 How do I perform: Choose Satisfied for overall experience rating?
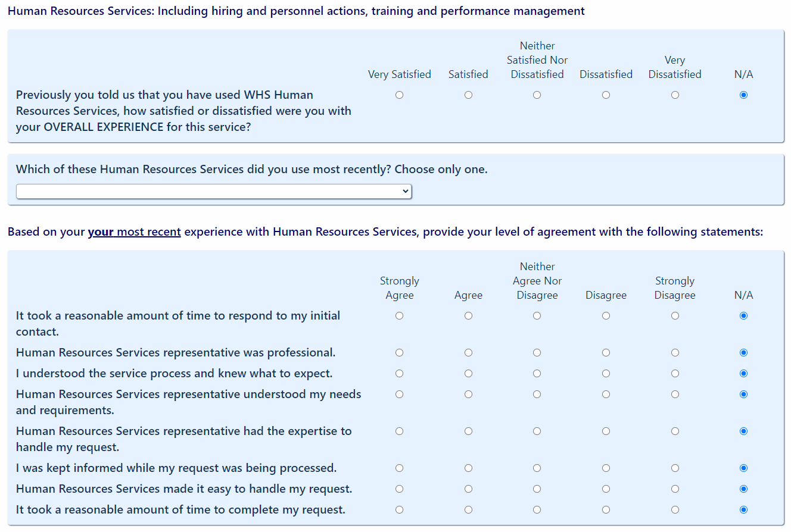pyautogui.click(x=468, y=95)
